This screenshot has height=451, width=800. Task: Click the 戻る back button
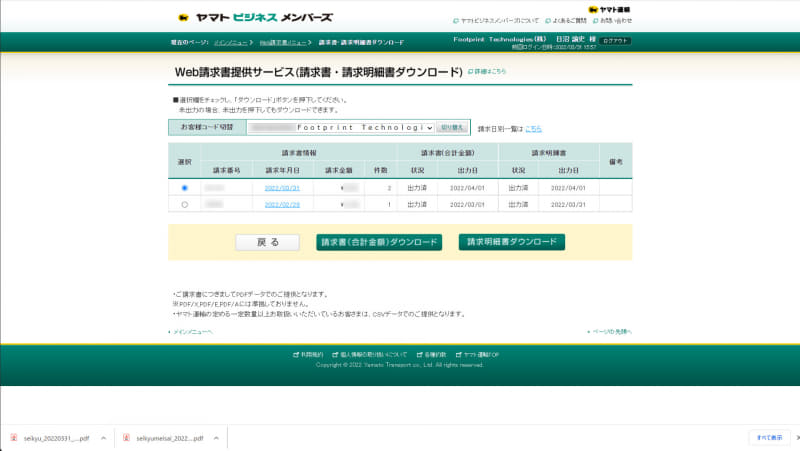click(x=267, y=242)
